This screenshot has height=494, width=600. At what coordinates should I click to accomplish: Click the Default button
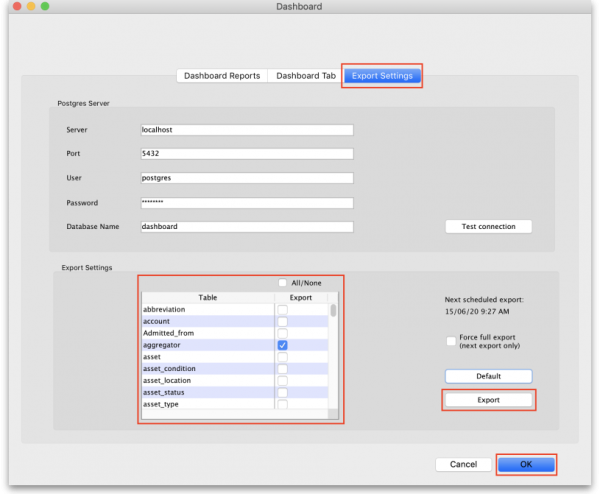(488, 376)
